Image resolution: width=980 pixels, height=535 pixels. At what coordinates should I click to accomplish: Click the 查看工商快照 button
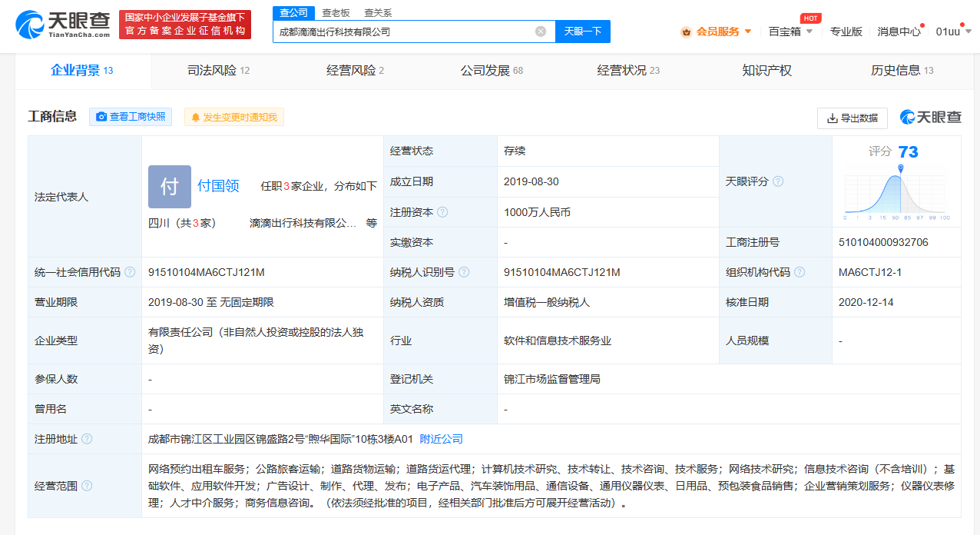131,117
